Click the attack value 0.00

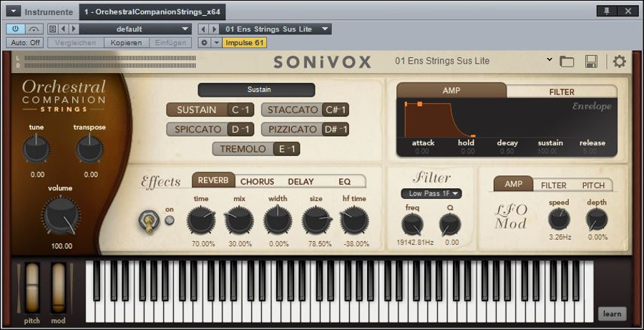[421, 151]
